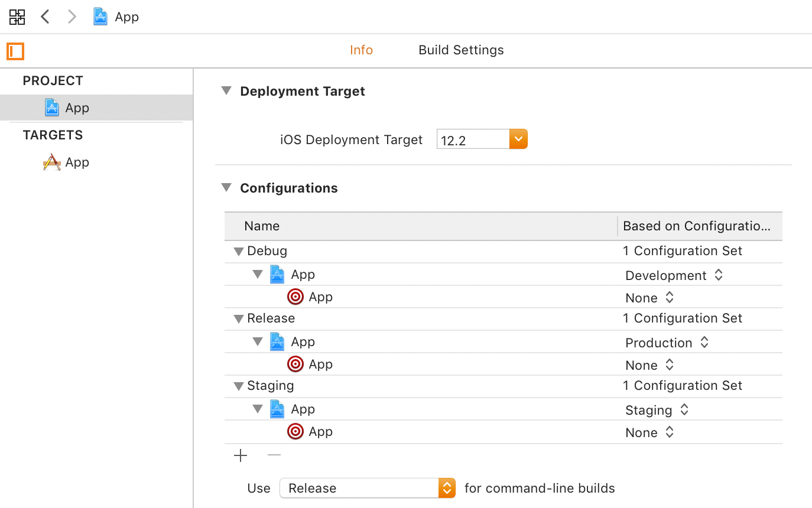
Task: Click the forward navigation chevron
Action: pos(72,17)
